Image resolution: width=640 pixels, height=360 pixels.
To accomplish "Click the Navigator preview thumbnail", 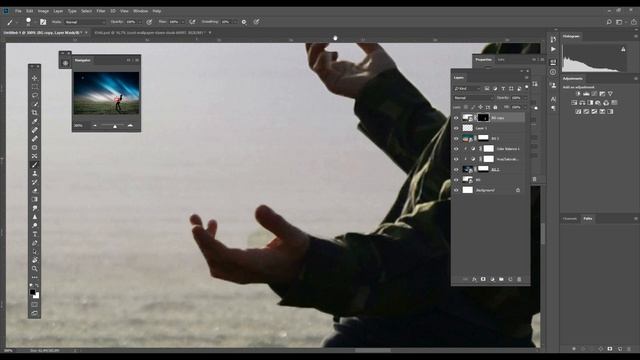I will click(106, 93).
